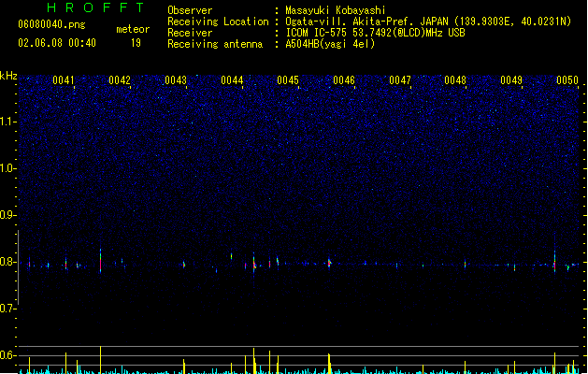The height and width of the screenshot is (374, 588).
Task: Click the 0.8 kHz axis label
Action: pyautogui.click(x=8, y=262)
